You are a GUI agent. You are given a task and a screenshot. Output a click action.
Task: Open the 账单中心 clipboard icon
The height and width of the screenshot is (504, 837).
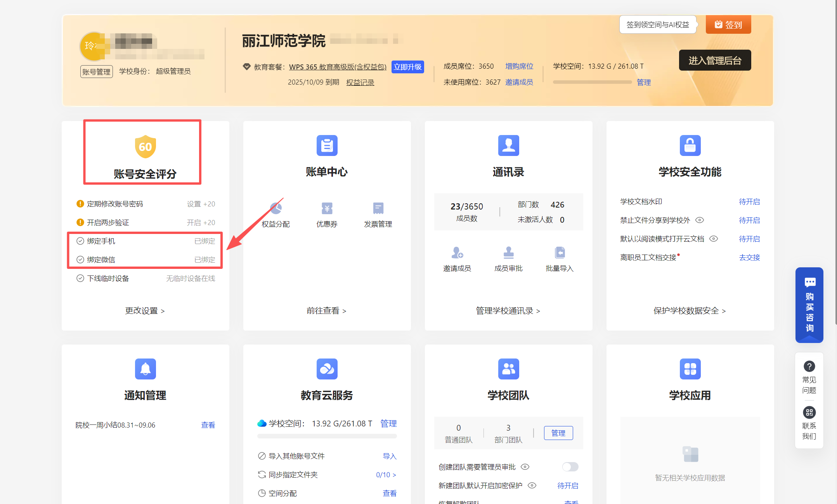[x=327, y=145]
